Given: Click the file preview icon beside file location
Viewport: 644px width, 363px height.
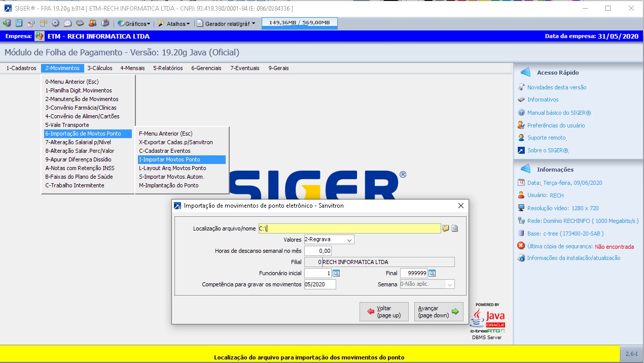Looking at the screenshot, I should click(x=455, y=228).
